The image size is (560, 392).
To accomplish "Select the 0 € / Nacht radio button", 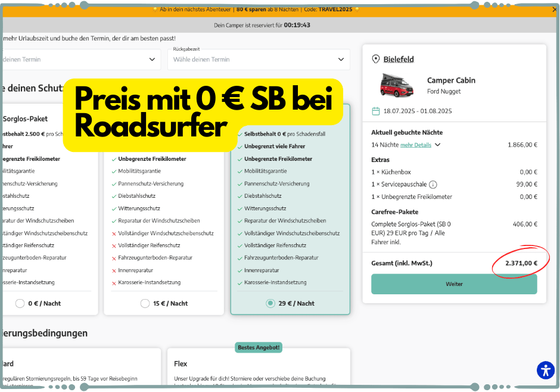I will pyautogui.click(x=20, y=303).
